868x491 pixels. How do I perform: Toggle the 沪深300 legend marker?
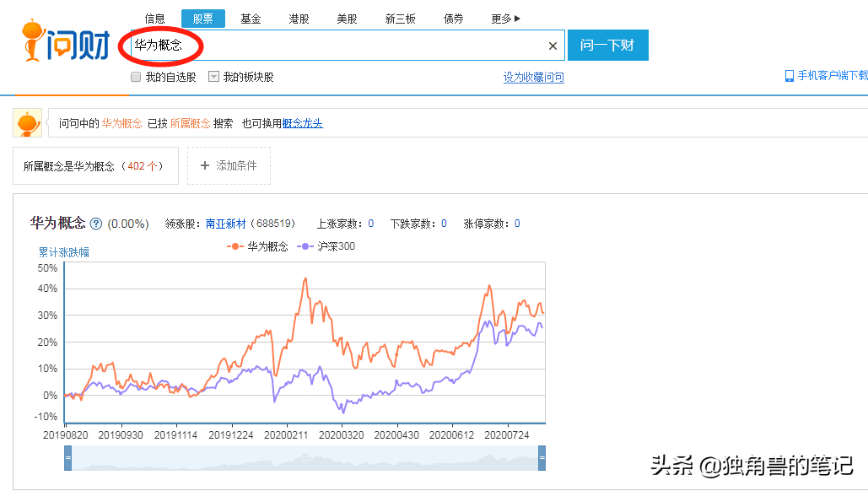pos(305,246)
